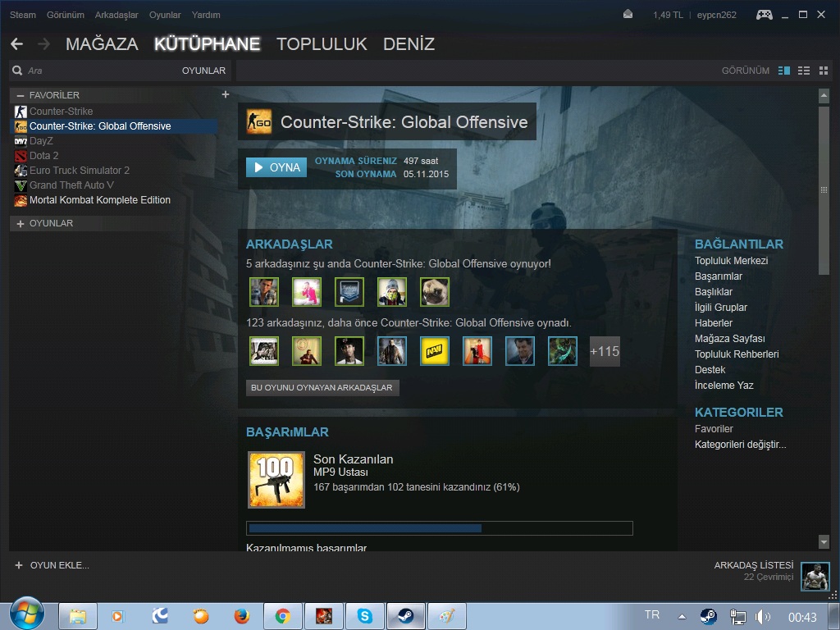The width and height of the screenshot is (840, 630).
Task: Switch to TOPLULUK tab
Action: click(x=322, y=44)
